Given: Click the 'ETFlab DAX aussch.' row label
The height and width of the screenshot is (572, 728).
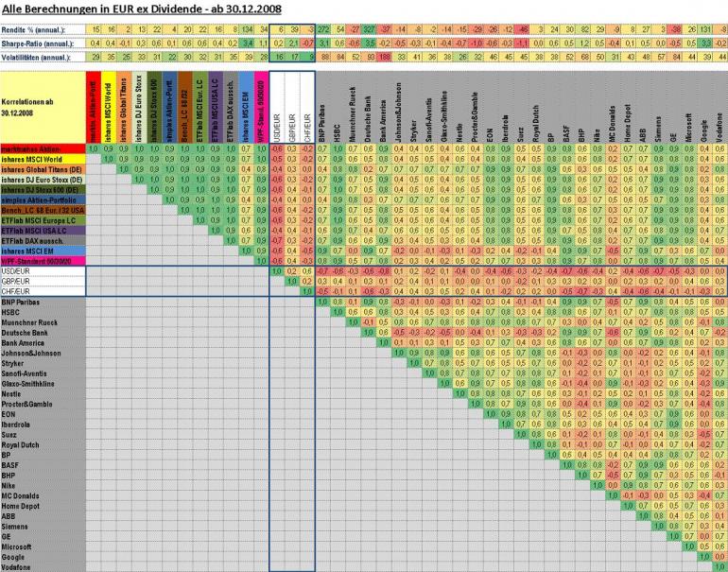Looking at the screenshot, I should 43,241.
